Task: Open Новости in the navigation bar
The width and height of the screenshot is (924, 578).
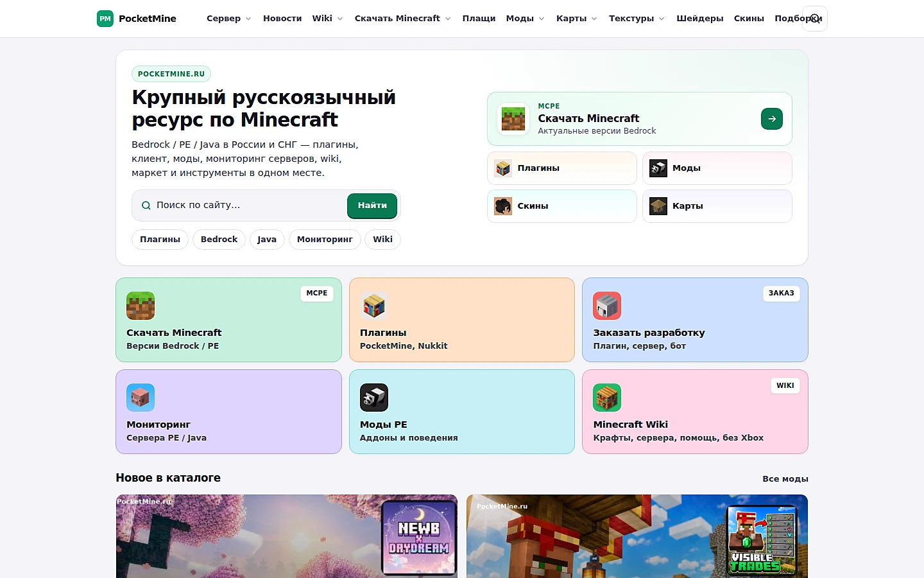Action: point(282,19)
